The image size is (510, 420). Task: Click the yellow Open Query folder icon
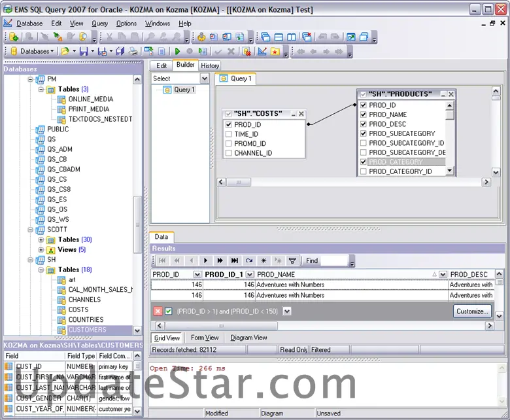[65, 52]
